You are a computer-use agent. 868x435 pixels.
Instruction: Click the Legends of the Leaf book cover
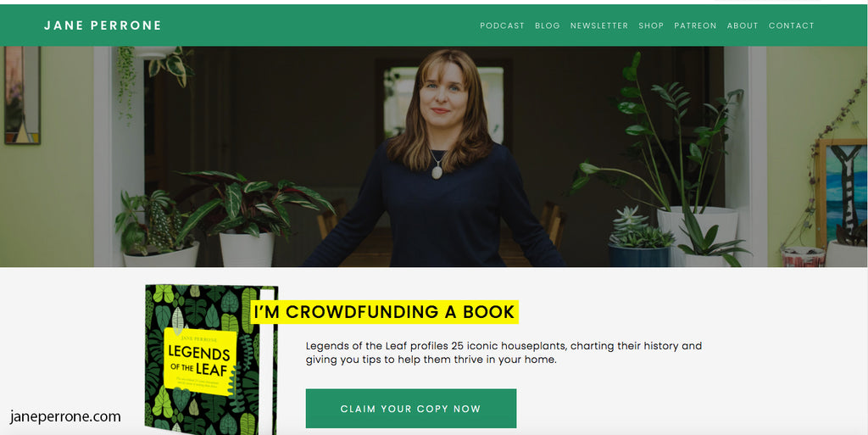pyautogui.click(x=211, y=360)
